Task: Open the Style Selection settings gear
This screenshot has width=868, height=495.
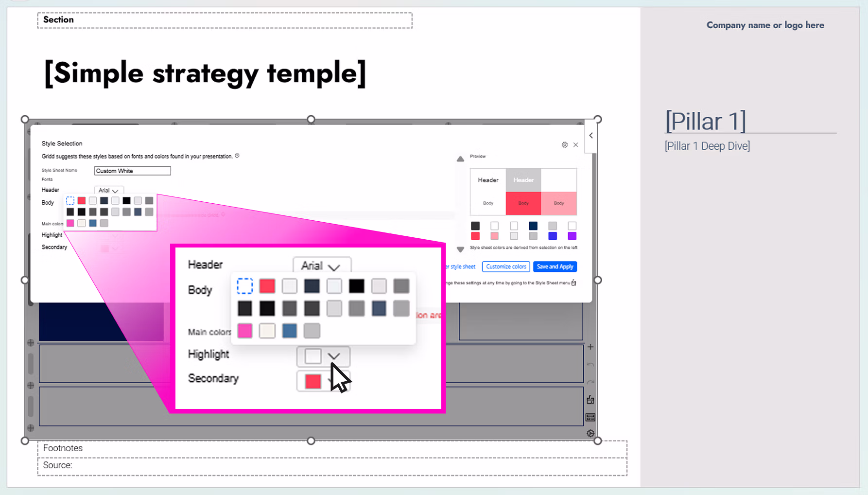Action: point(564,144)
